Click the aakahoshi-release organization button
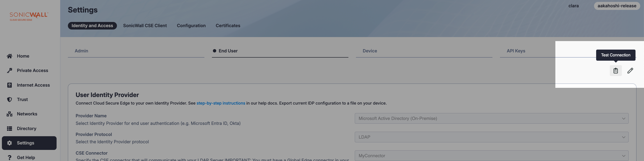 coord(617,6)
